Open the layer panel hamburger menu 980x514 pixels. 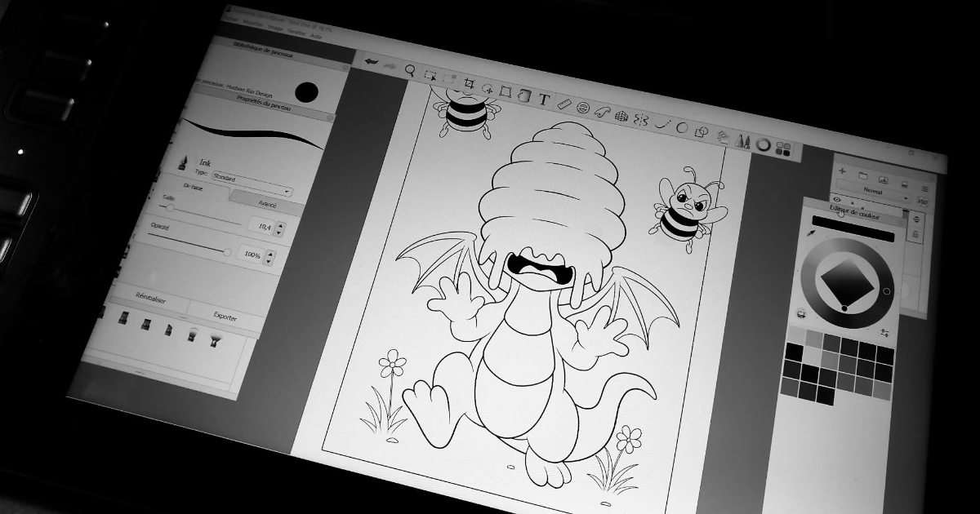pos(924,188)
